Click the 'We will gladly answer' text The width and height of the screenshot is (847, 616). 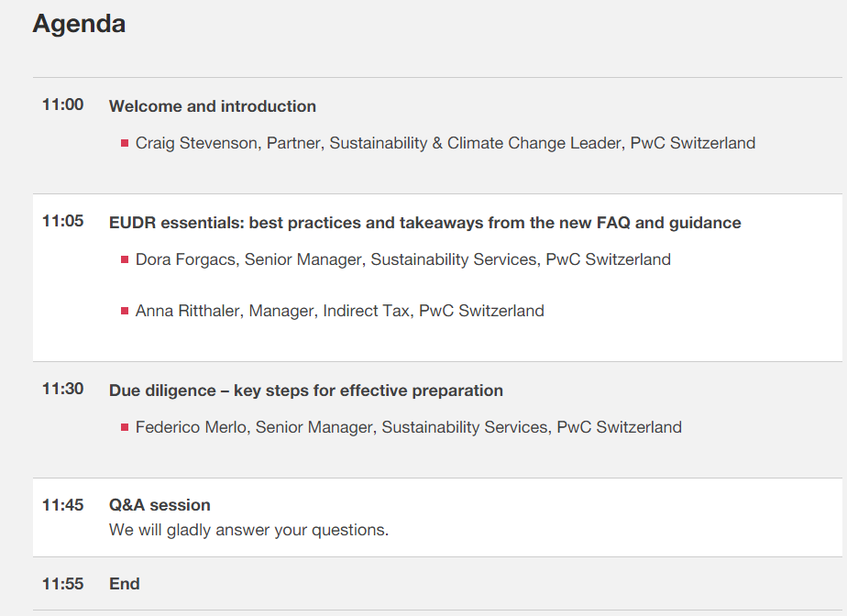point(248,530)
